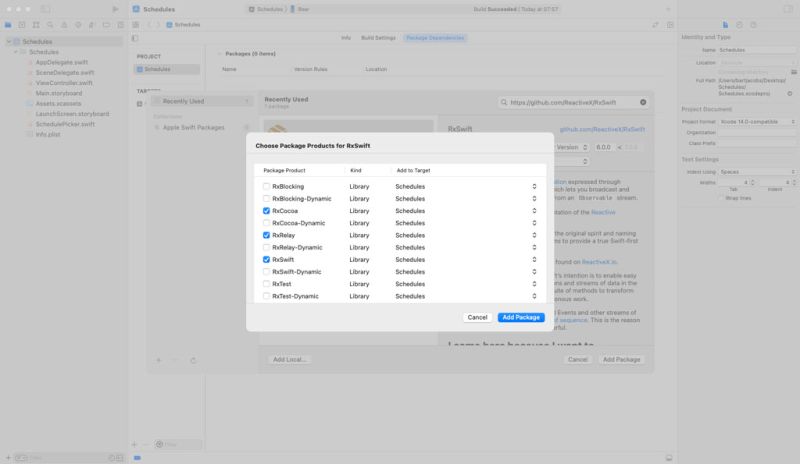Toggle the navigator sidebar icon in title bar
Viewport: 800px width, 464px height.
pos(45,9)
